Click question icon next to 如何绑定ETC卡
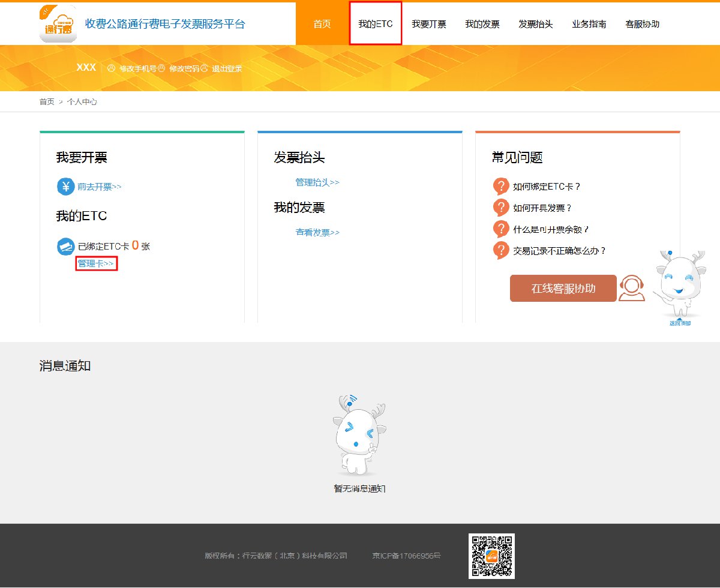This screenshot has width=720, height=588. [x=500, y=187]
